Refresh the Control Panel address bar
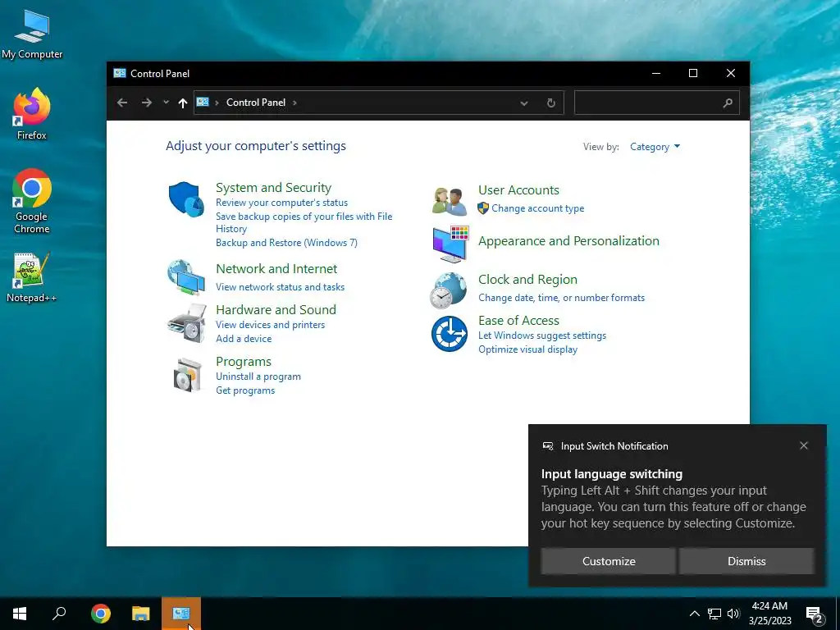The width and height of the screenshot is (840, 630). click(x=550, y=103)
